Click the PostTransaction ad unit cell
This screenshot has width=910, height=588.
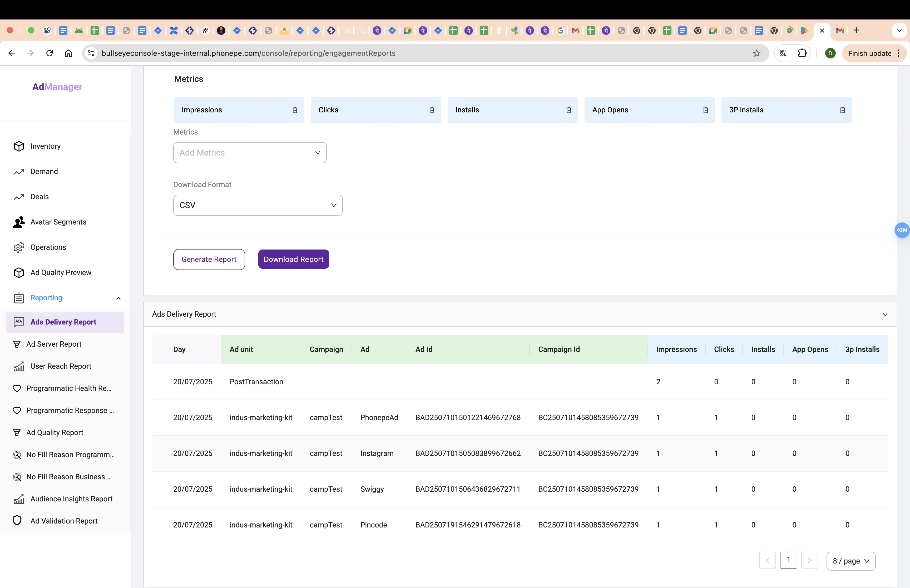click(256, 382)
